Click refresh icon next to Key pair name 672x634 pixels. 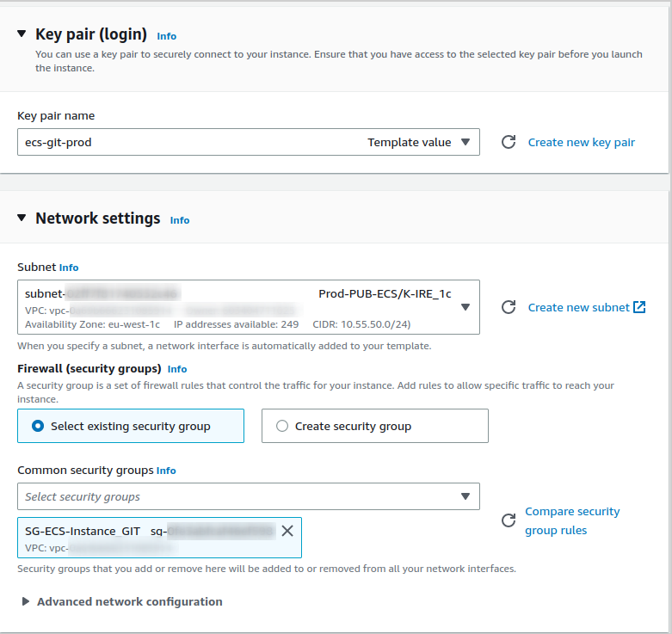(x=509, y=142)
